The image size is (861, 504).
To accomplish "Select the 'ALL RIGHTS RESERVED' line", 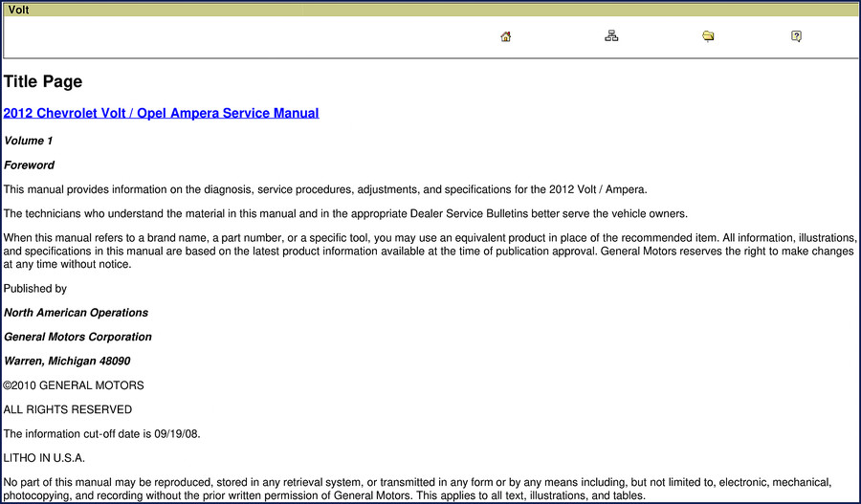I will tap(68, 409).
